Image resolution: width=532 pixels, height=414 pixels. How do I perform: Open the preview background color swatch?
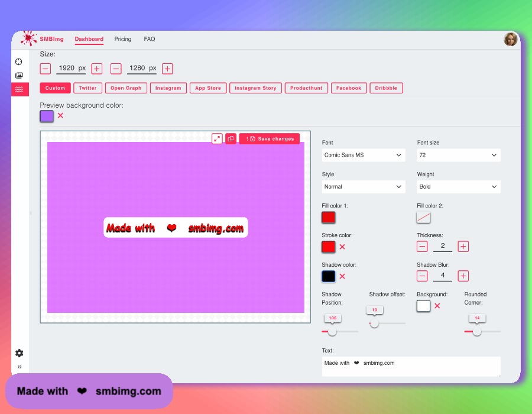(47, 116)
